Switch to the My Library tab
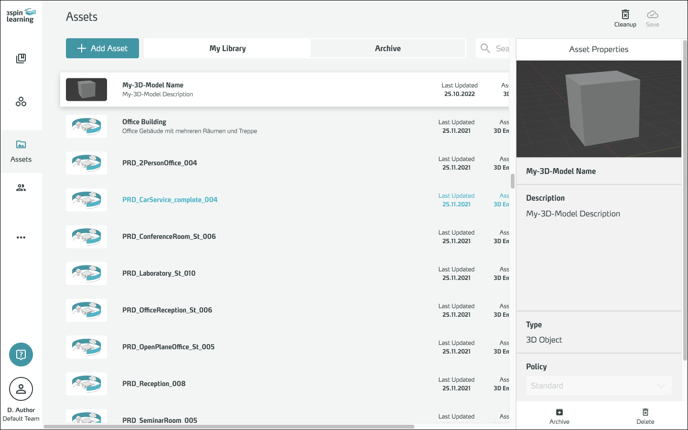The width and height of the screenshot is (688, 430). 227,48
